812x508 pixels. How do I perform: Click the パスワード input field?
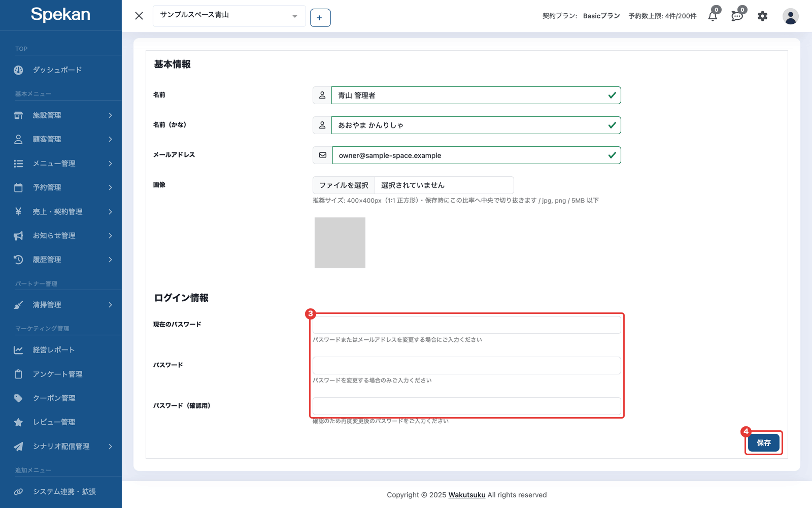point(467,366)
